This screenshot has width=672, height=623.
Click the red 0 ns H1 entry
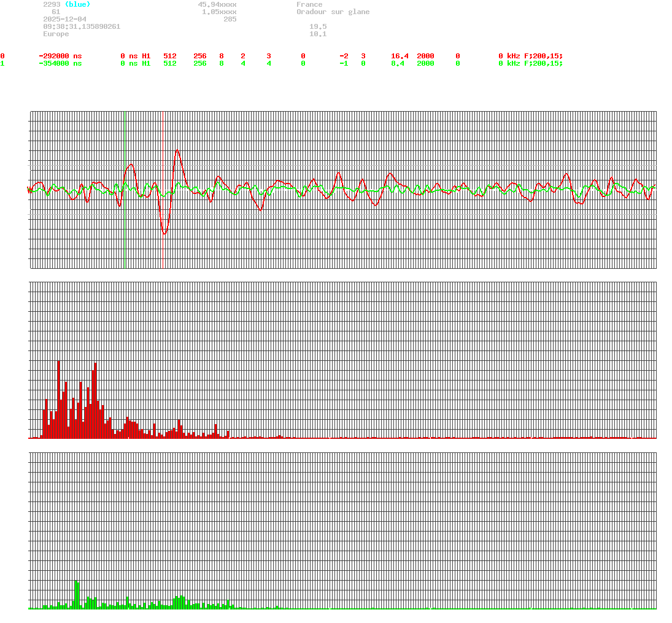136,56
